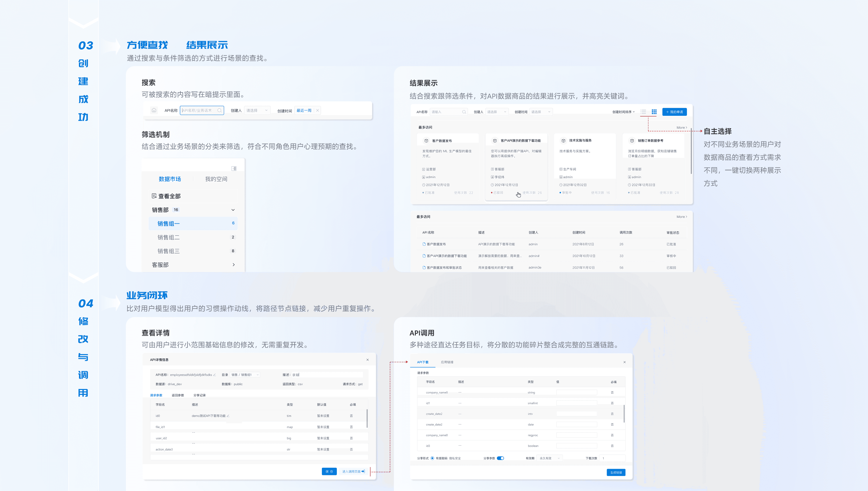Select the 有提取码 radio button
The image size is (868, 491).
432,458
